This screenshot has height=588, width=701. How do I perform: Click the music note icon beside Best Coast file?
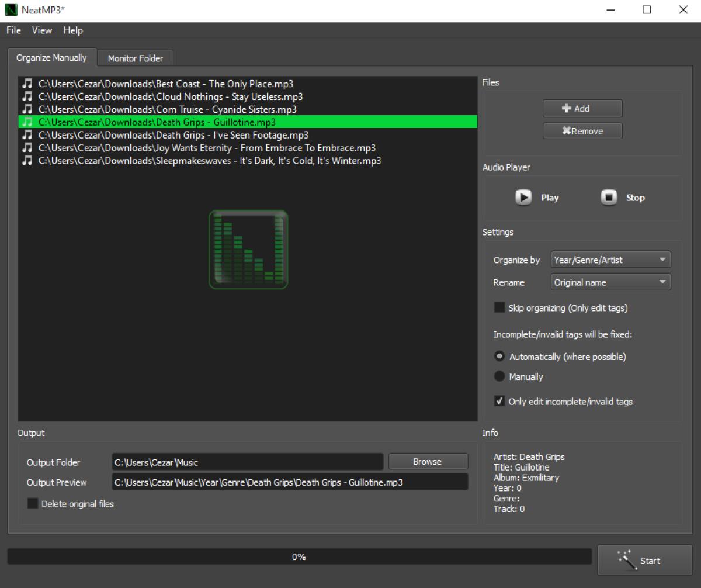[27, 84]
